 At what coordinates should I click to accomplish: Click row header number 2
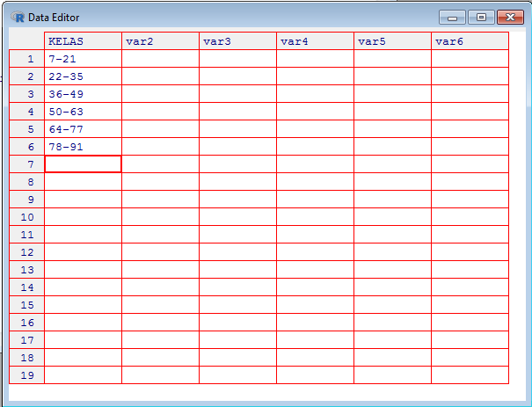26,76
